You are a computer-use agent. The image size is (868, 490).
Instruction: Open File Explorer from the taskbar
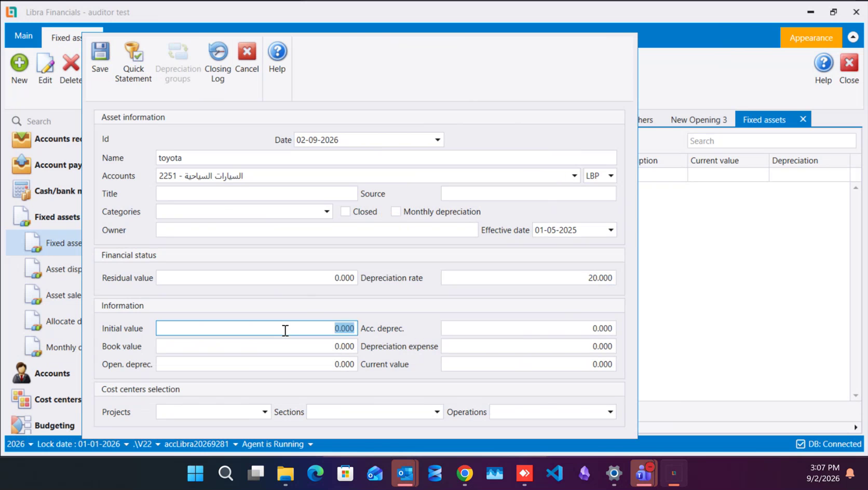[x=285, y=473]
